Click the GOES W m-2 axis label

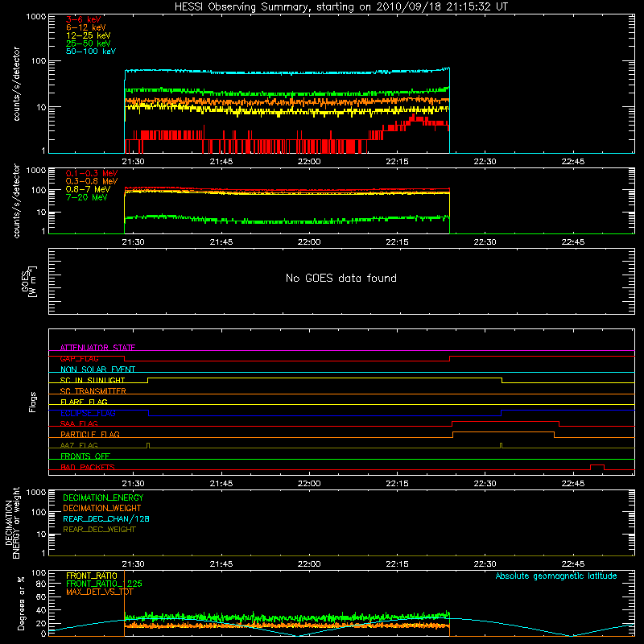point(29,282)
